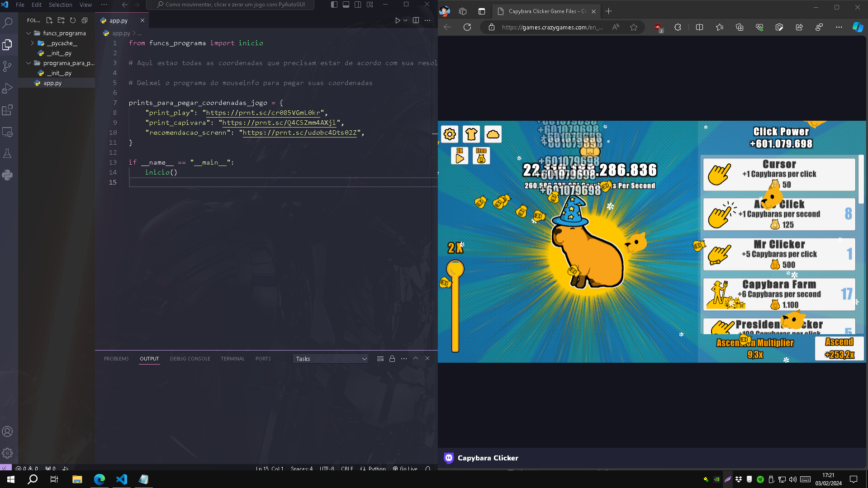Open the Python sidebar view

7,175
